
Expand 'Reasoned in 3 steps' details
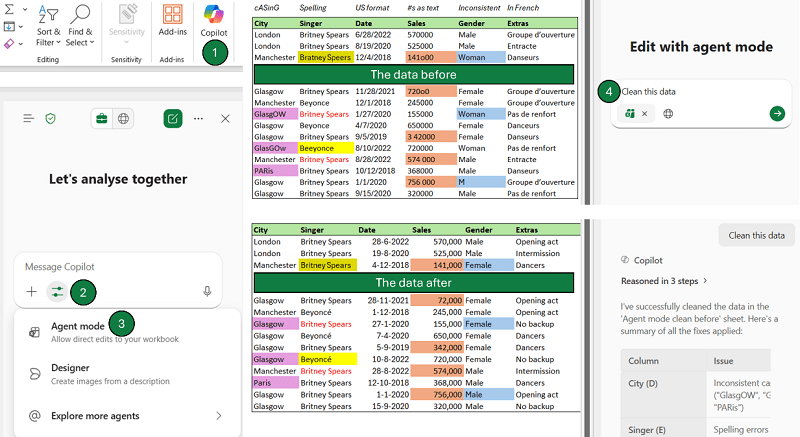664,281
